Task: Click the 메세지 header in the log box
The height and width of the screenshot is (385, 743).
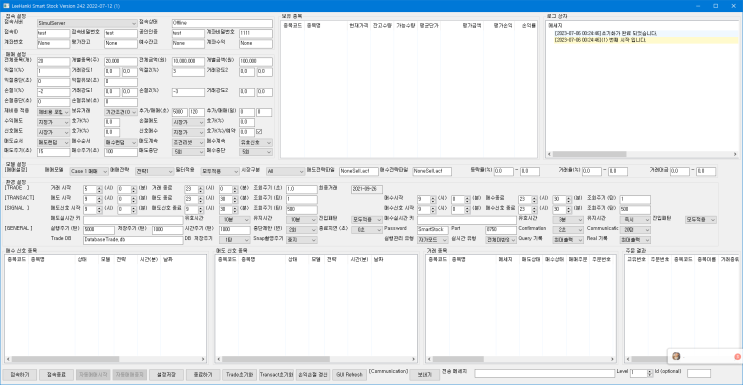Action: click(554, 25)
